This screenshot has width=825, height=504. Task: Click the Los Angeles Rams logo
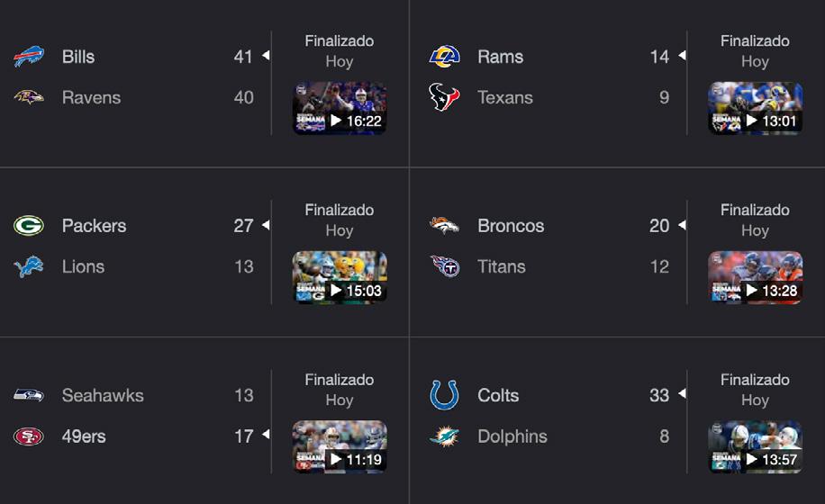pyautogui.click(x=444, y=57)
